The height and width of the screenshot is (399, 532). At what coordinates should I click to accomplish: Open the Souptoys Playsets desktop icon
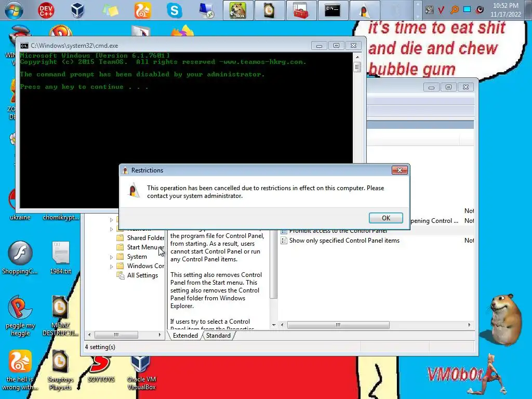click(x=60, y=370)
